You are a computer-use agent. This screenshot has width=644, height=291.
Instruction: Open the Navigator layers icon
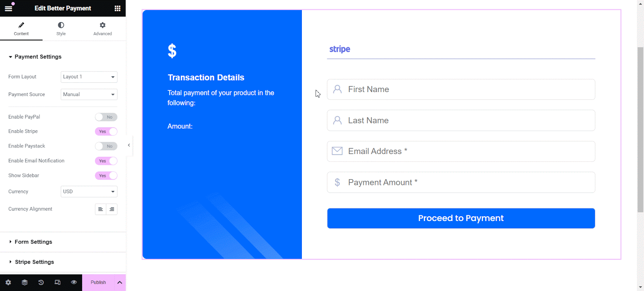[25, 282]
